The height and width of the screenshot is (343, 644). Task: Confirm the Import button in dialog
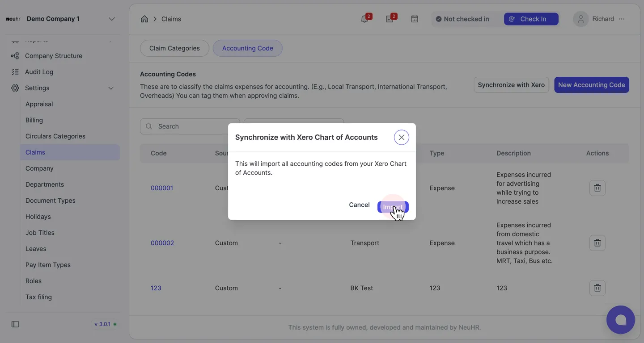[393, 207]
